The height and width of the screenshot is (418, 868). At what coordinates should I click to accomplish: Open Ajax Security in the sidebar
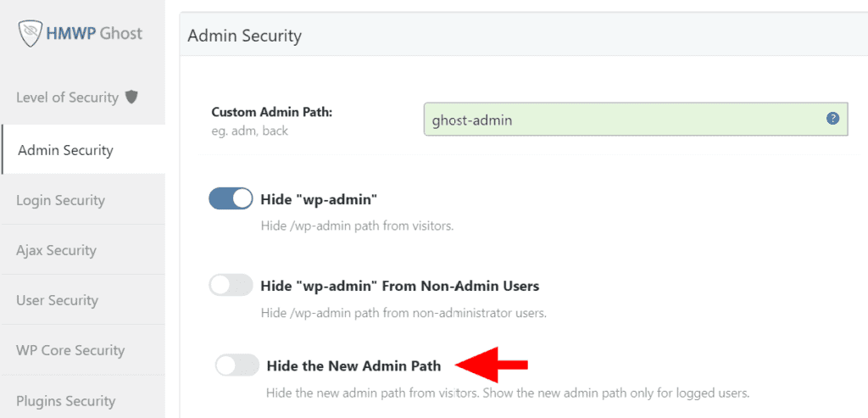pos(56,250)
